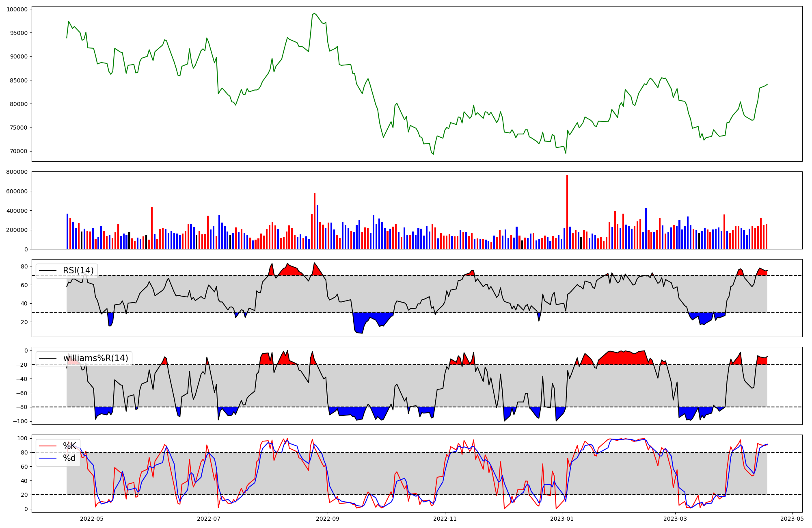Click the 2022-05 x-axis date label
The image size is (812, 528).
point(92,519)
